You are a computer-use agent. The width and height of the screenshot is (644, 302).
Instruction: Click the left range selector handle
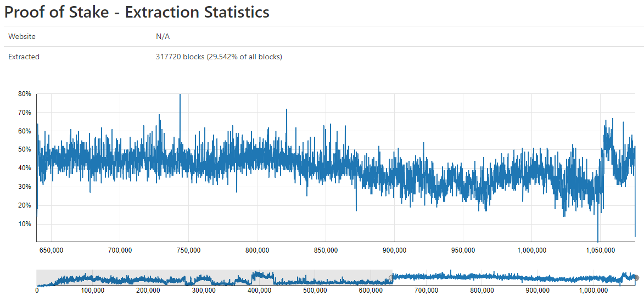click(391, 278)
